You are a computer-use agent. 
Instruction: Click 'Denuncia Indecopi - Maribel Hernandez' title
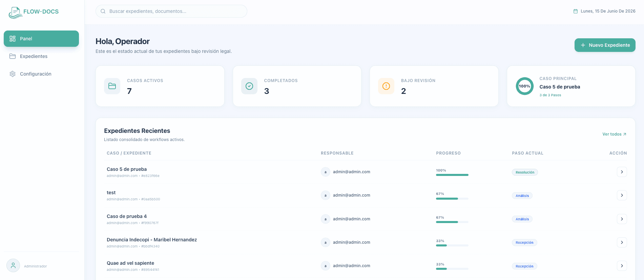pos(152,240)
